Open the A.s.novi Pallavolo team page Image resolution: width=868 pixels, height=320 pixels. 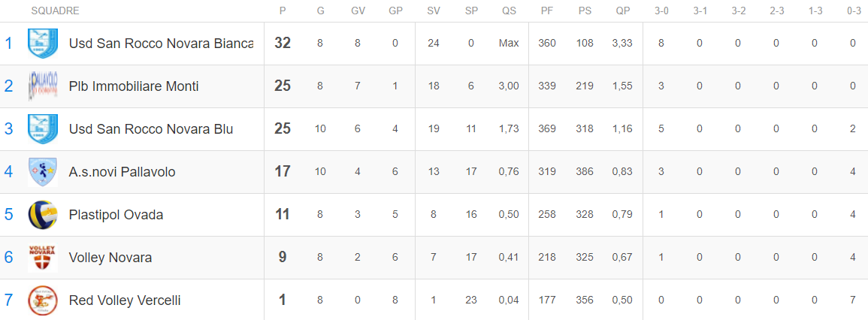[122, 172]
